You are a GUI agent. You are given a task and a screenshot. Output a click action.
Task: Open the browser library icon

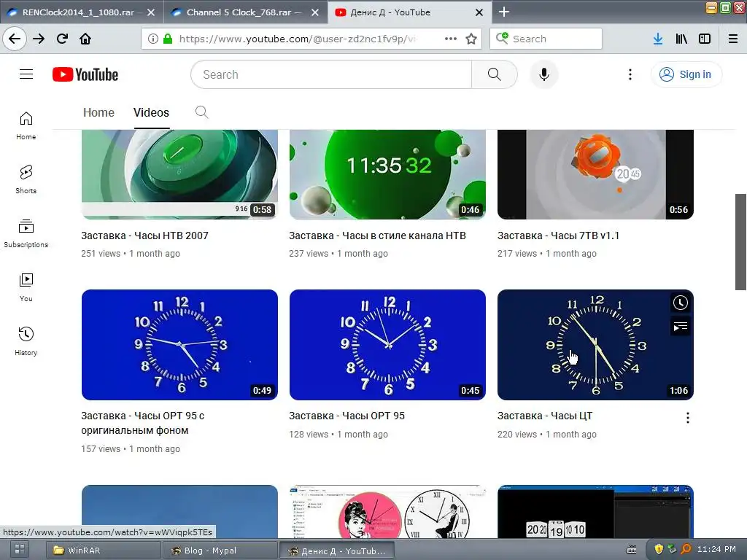point(681,39)
